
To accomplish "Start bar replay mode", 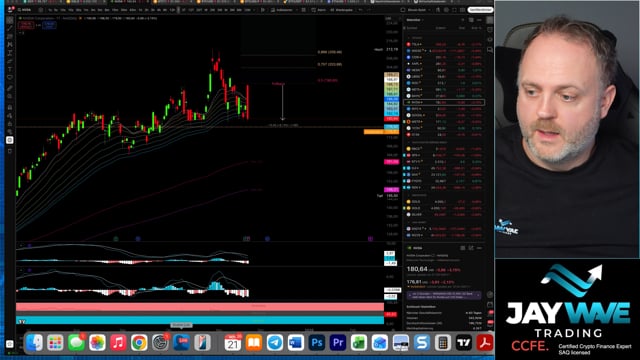I will [341, 10].
